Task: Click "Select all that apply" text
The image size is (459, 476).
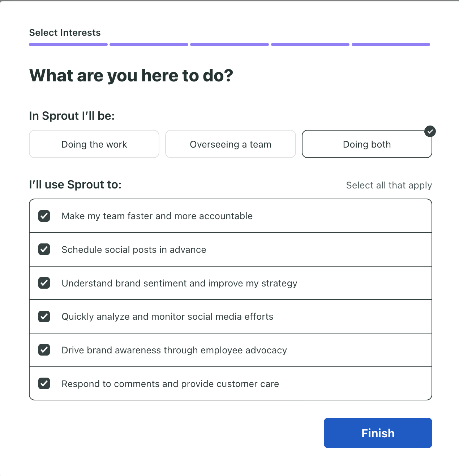Action: pyautogui.click(x=389, y=185)
